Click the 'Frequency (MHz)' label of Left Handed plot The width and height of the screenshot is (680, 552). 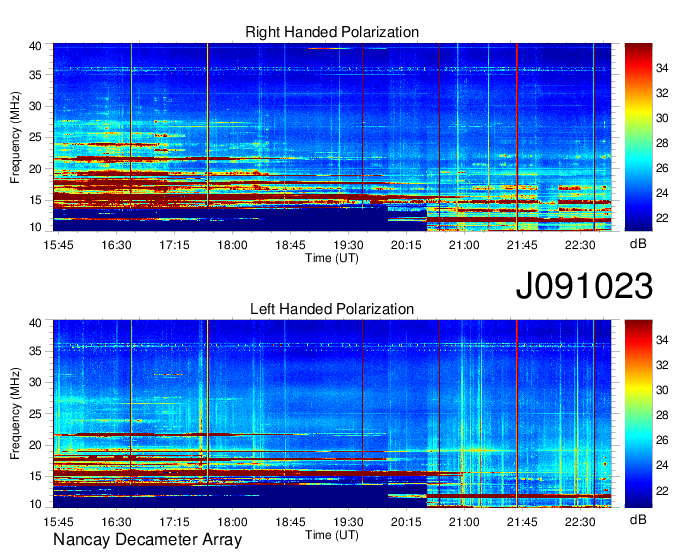pos(15,414)
